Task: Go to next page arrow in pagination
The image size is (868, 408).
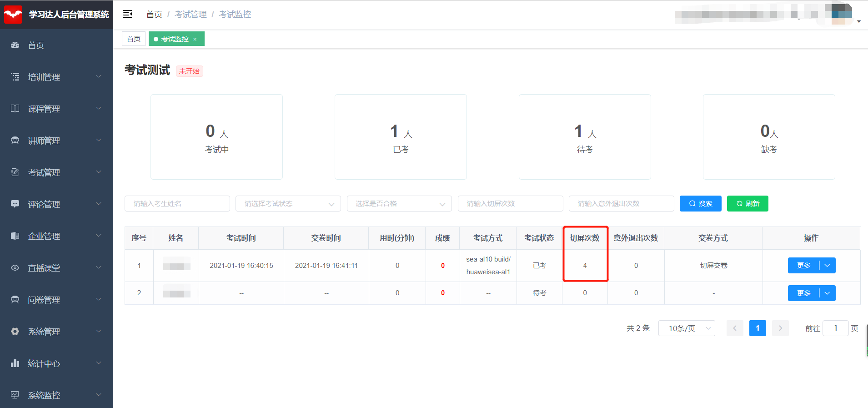Action: pos(780,328)
